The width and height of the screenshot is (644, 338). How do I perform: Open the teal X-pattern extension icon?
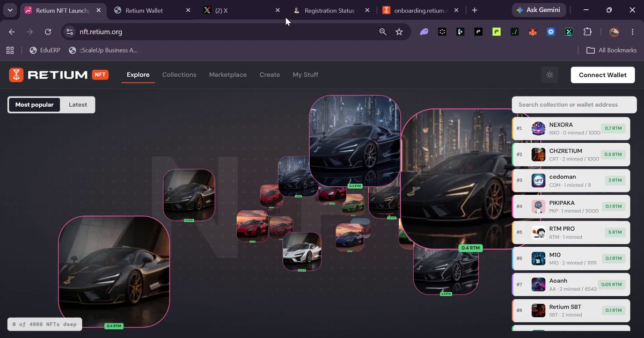[569, 32]
